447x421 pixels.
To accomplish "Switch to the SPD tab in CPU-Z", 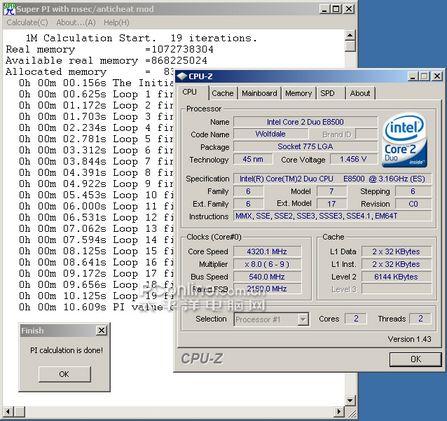I will click(x=327, y=93).
